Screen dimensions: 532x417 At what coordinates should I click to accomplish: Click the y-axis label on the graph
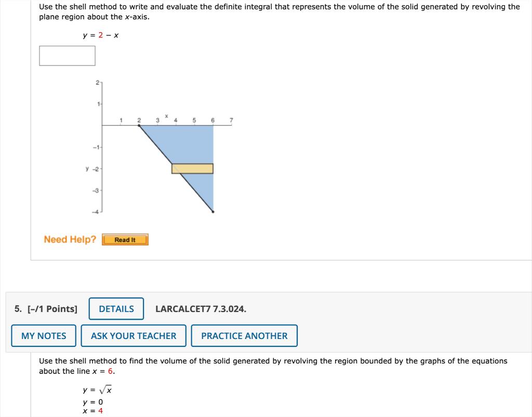tap(87, 168)
